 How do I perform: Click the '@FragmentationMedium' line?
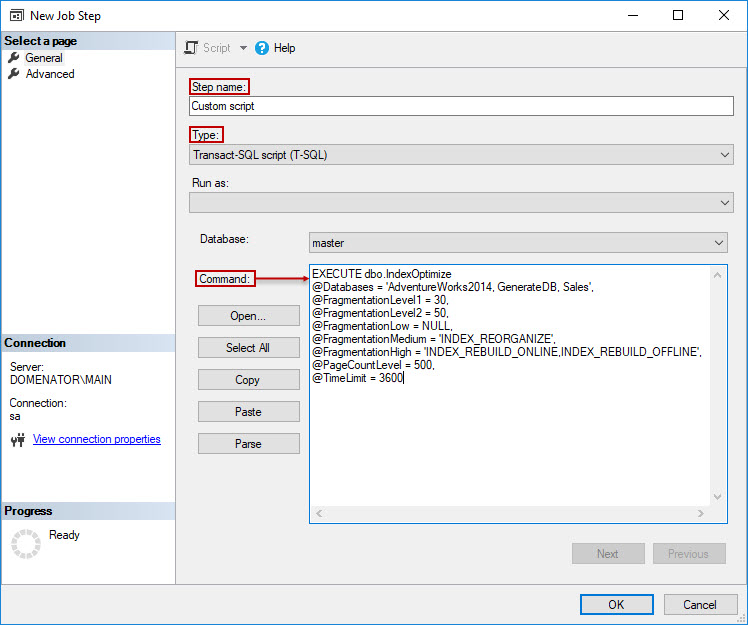pos(434,339)
